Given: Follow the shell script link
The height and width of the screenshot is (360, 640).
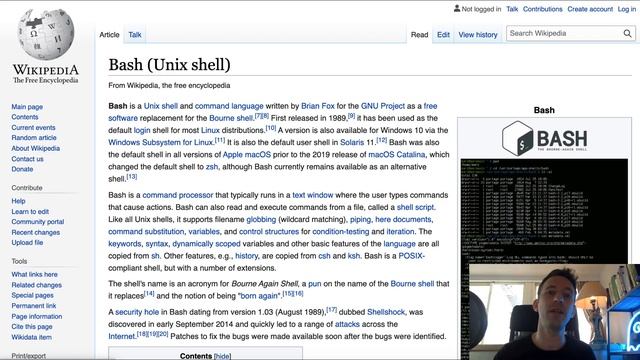Looking at the screenshot, I should (416, 207).
